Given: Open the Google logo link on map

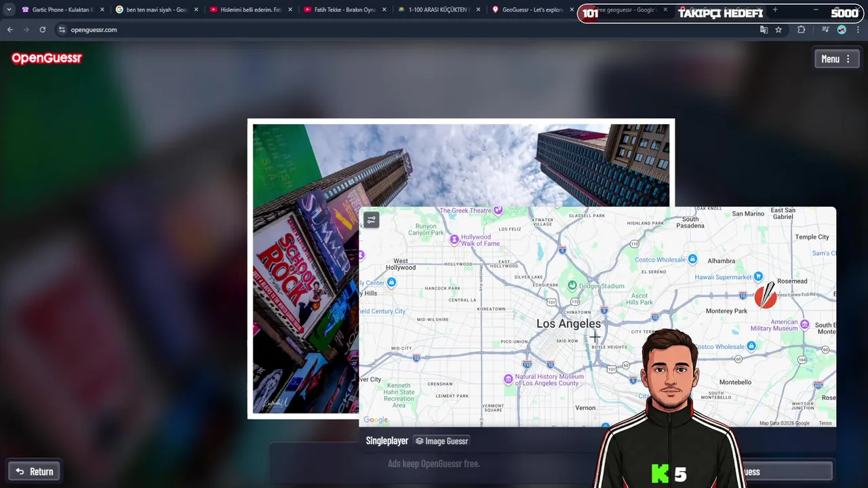Looking at the screenshot, I should 376,420.
